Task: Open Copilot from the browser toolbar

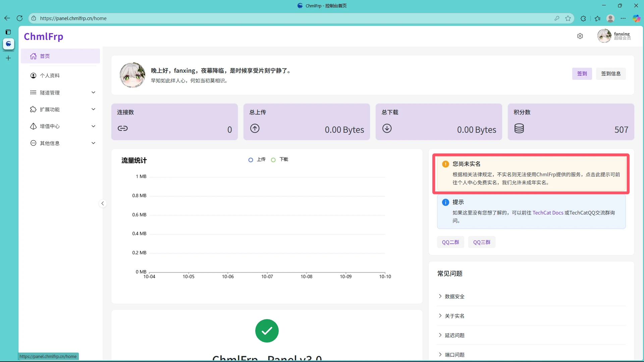Action: coord(636,18)
